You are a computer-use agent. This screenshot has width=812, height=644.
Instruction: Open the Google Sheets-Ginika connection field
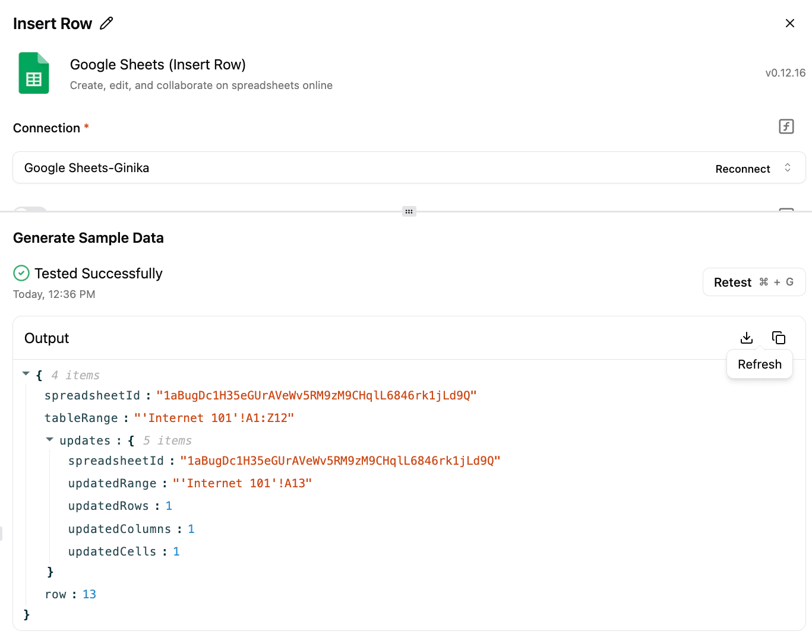(x=356, y=168)
